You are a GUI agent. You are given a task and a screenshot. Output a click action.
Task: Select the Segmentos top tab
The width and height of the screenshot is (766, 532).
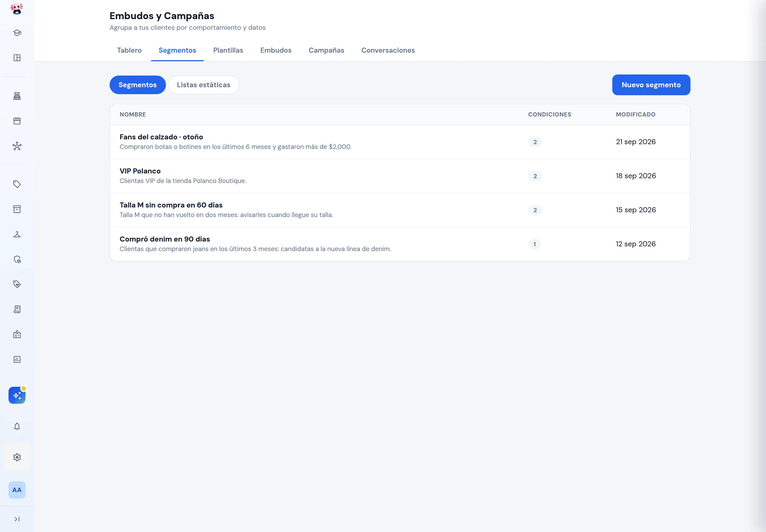click(177, 50)
